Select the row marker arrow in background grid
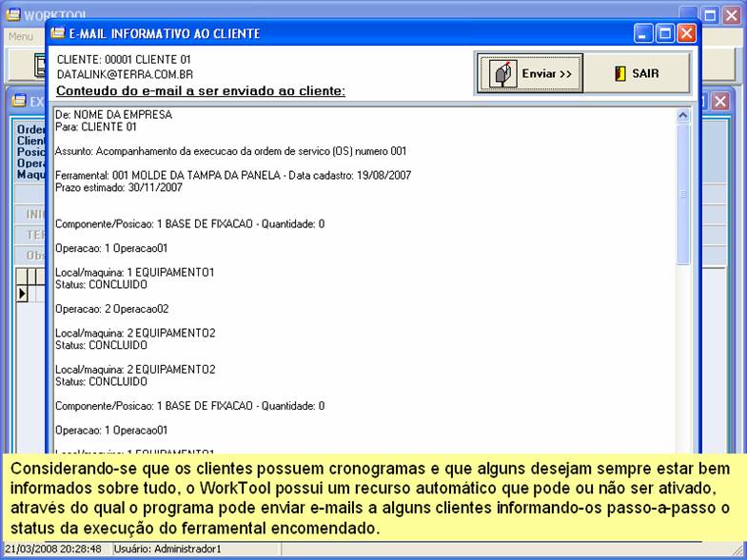This screenshot has height=560, width=747. point(22,294)
